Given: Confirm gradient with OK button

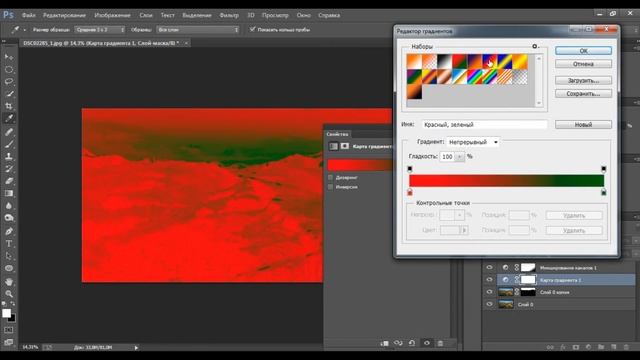Looking at the screenshot, I should pyautogui.click(x=583, y=51).
